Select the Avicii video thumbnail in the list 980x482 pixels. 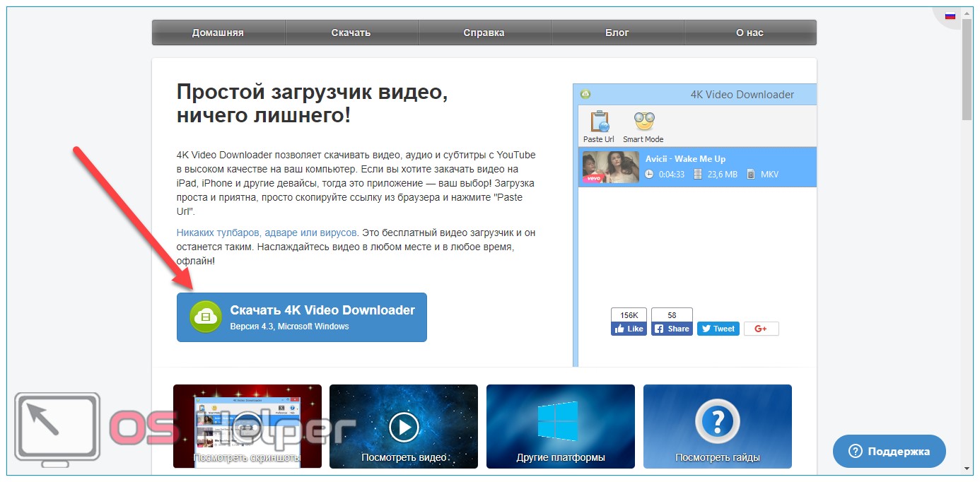[x=611, y=167]
